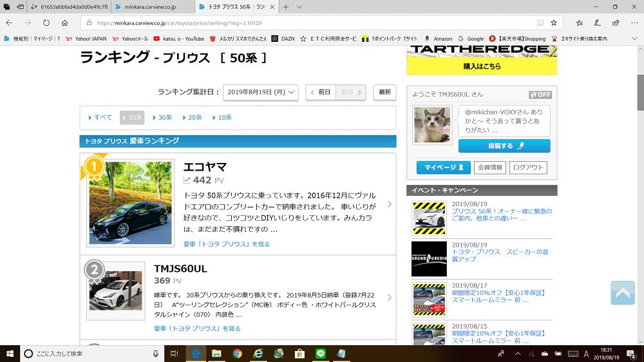Open the 2019/08/17 期間限定10%オフ campaign link

tap(498, 296)
